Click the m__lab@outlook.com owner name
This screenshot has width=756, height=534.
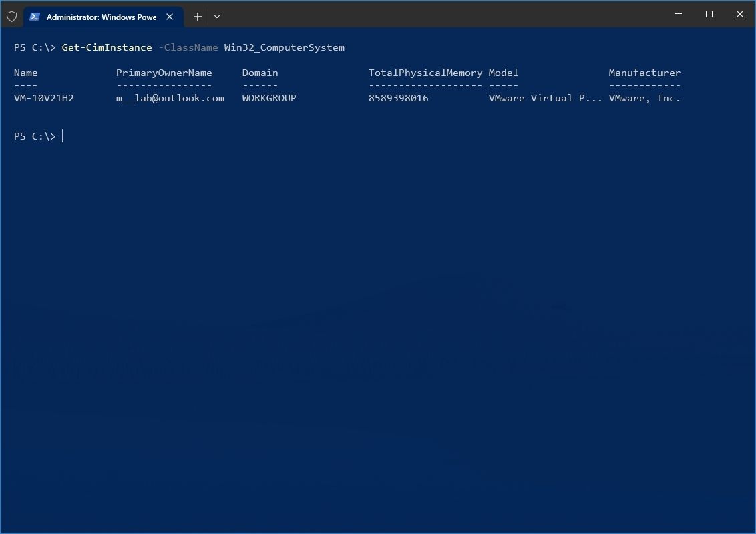click(170, 98)
